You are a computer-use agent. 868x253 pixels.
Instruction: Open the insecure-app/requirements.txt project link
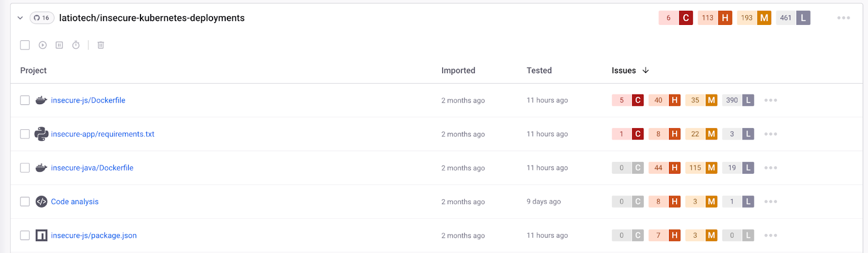coord(103,134)
